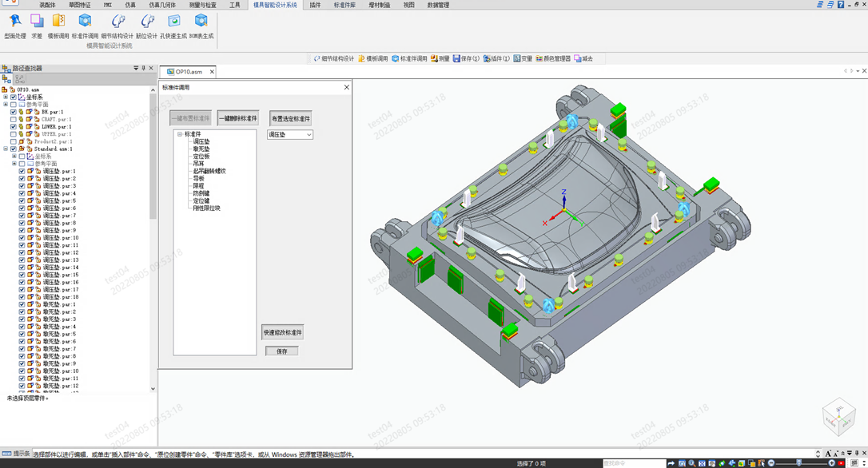Switch to the 装配体 ribbon tab
This screenshot has width=868, height=468.
point(48,5)
